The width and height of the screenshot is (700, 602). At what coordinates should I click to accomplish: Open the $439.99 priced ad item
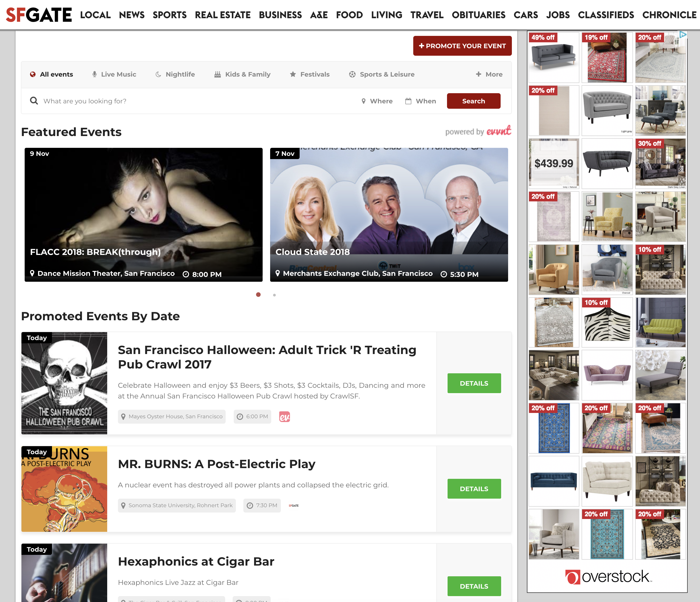[554, 163]
